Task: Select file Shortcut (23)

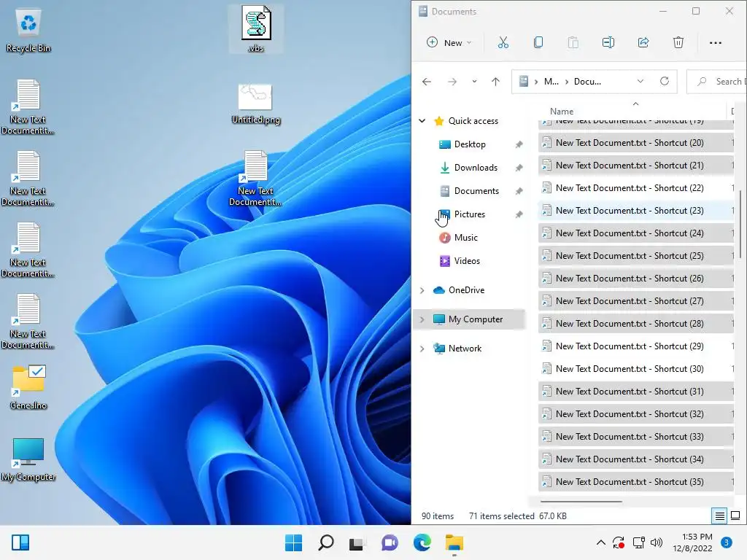Action: [x=635, y=211]
